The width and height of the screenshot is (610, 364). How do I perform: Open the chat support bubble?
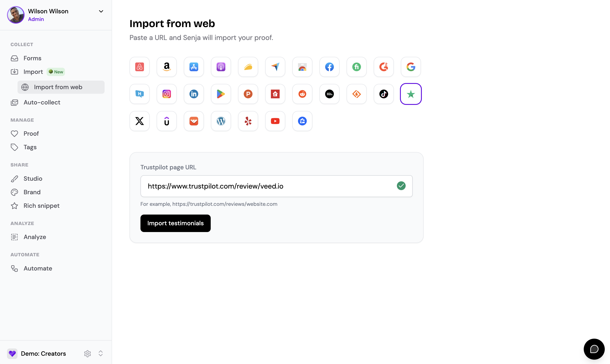click(x=594, y=349)
